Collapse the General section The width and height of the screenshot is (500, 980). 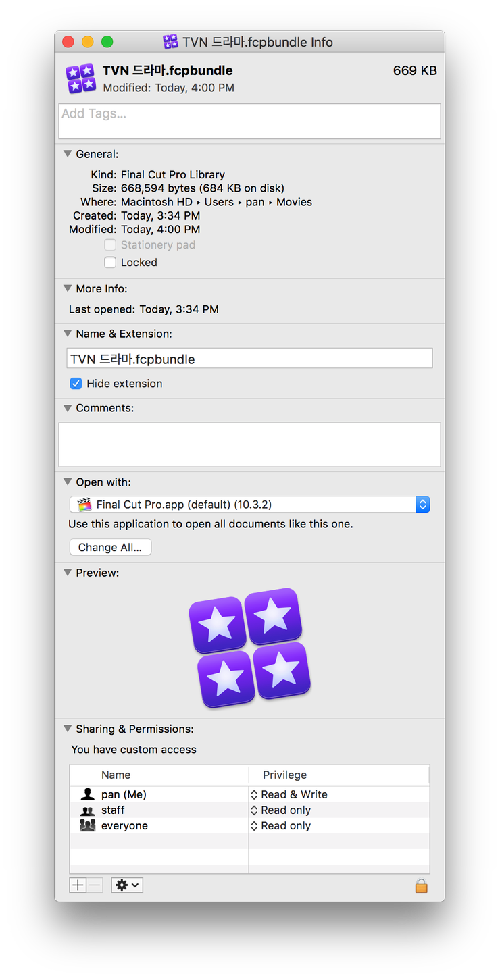point(68,154)
